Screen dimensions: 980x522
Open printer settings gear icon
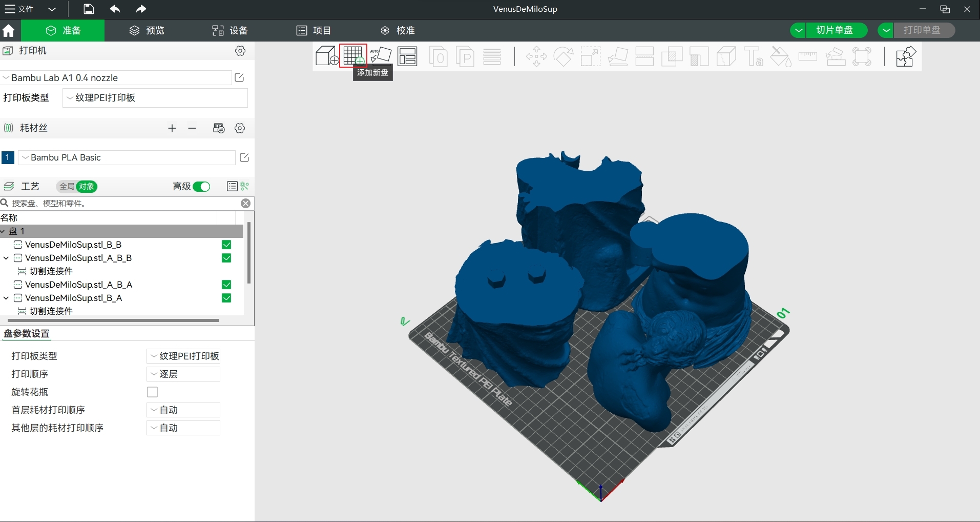[x=240, y=51]
